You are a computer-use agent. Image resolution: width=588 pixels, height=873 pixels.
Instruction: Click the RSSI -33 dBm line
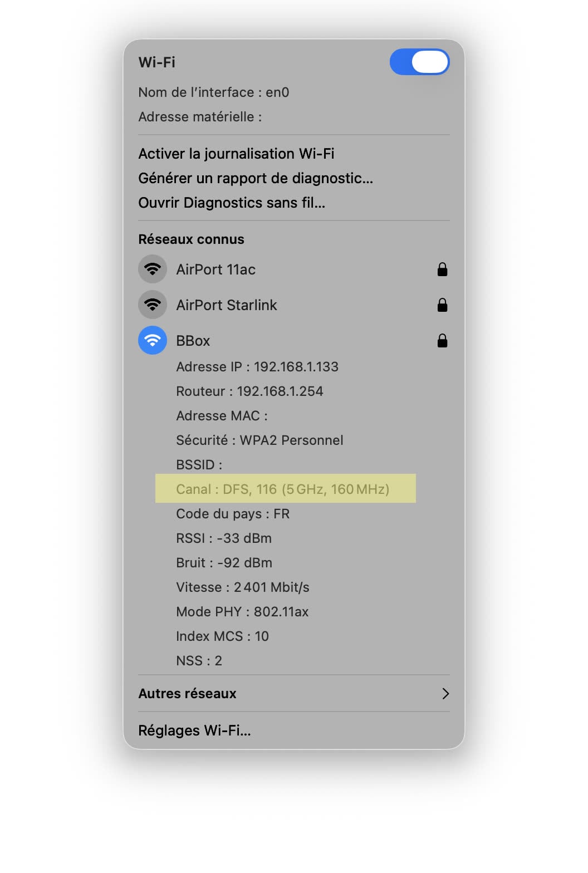[224, 538]
